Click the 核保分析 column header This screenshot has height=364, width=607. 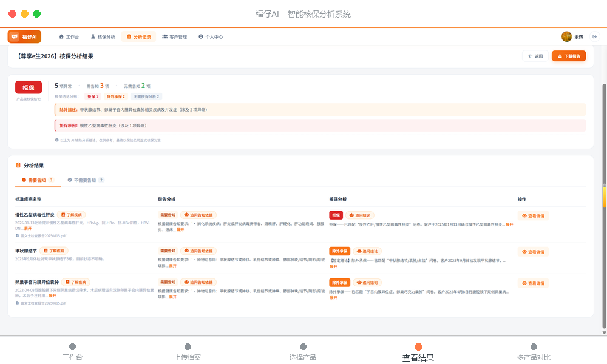click(338, 199)
